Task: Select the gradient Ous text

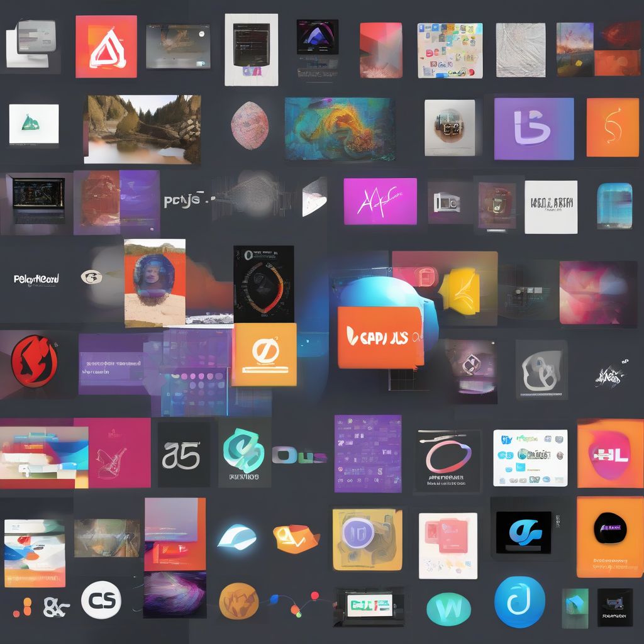Action: click(299, 456)
